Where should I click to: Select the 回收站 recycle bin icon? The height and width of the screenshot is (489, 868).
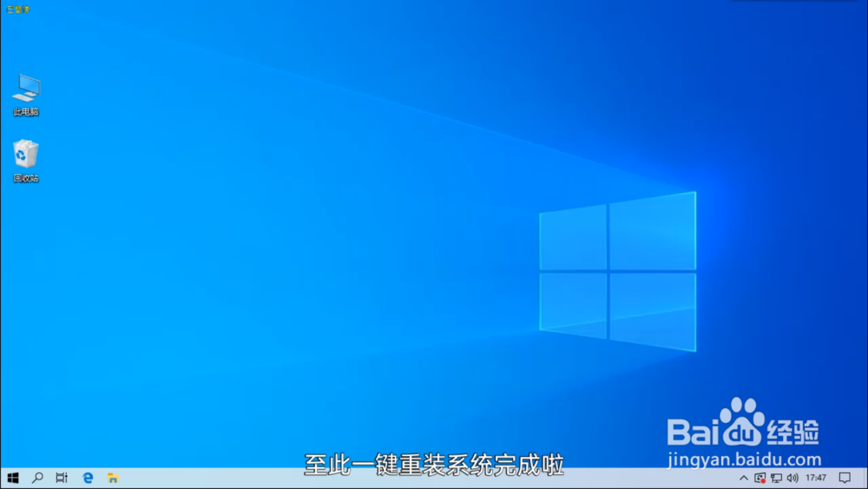[26, 161]
